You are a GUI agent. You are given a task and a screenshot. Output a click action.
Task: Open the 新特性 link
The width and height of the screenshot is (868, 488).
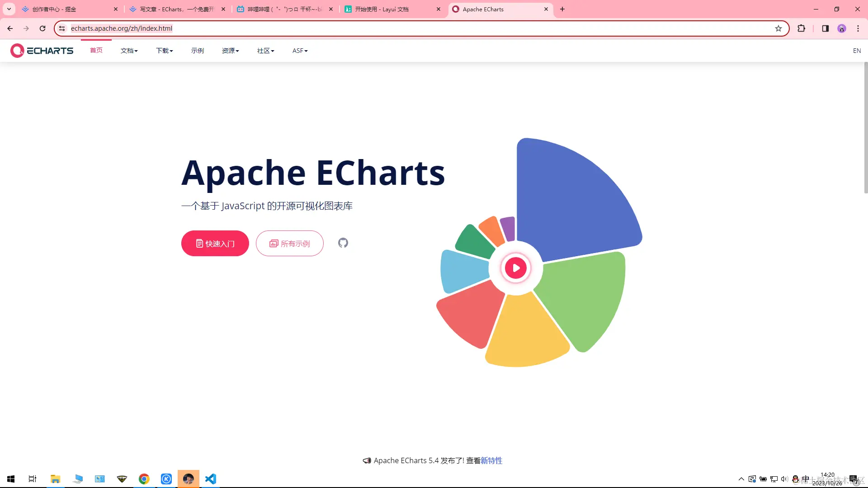tap(491, 460)
